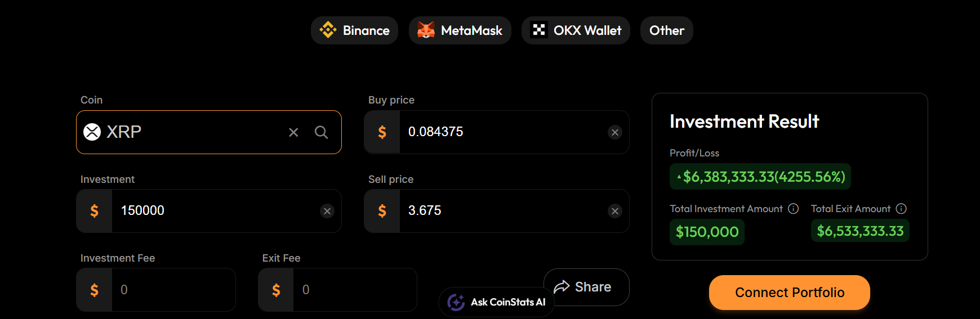Click the Share button

tap(586, 287)
